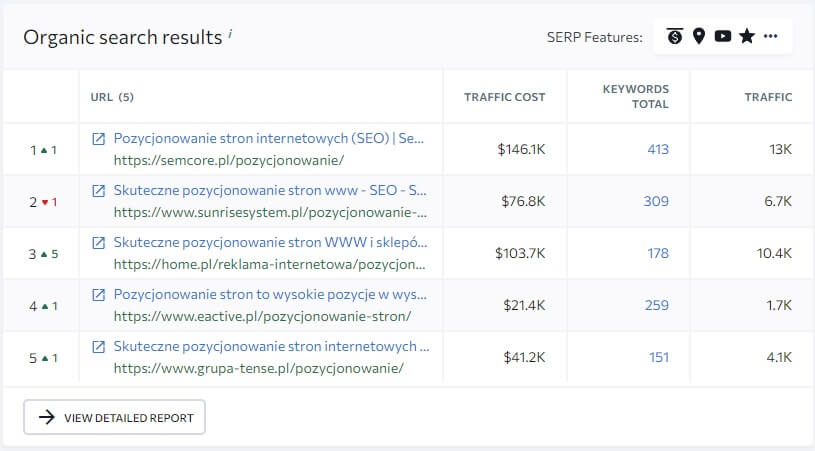Click the YouTube video SERP feature icon
This screenshot has height=451, width=815.
[722, 37]
